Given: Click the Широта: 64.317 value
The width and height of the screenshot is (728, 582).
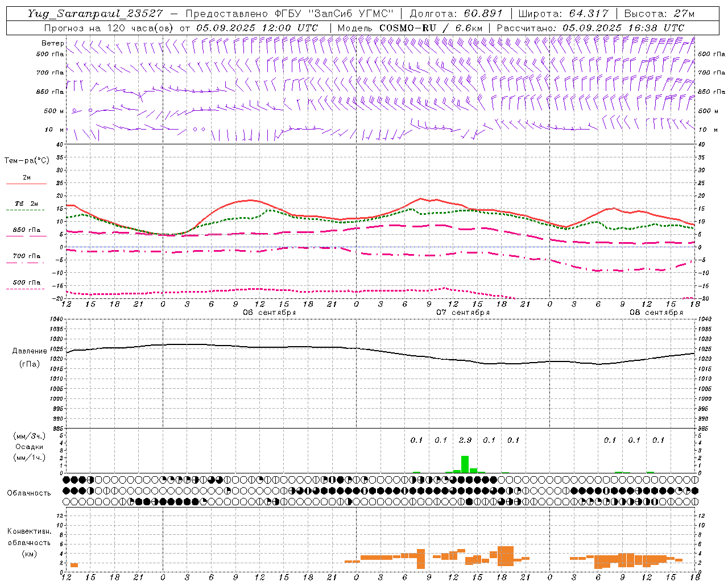Looking at the screenshot, I should tap(563, 14).
